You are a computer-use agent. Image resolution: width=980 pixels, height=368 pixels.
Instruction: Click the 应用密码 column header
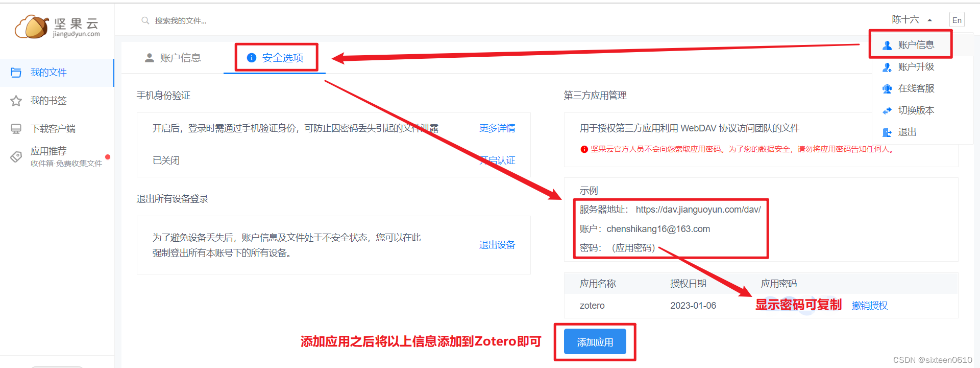click(x=779, y=284)
